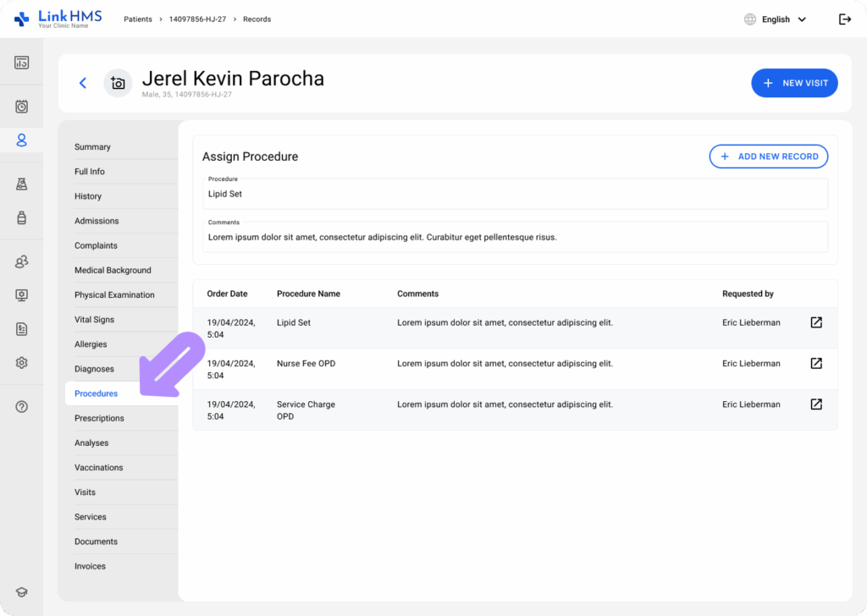The width and height of the screenshot is (867, 616).
Task: Click the NEW VISIT button
Action: coord(794,83)
